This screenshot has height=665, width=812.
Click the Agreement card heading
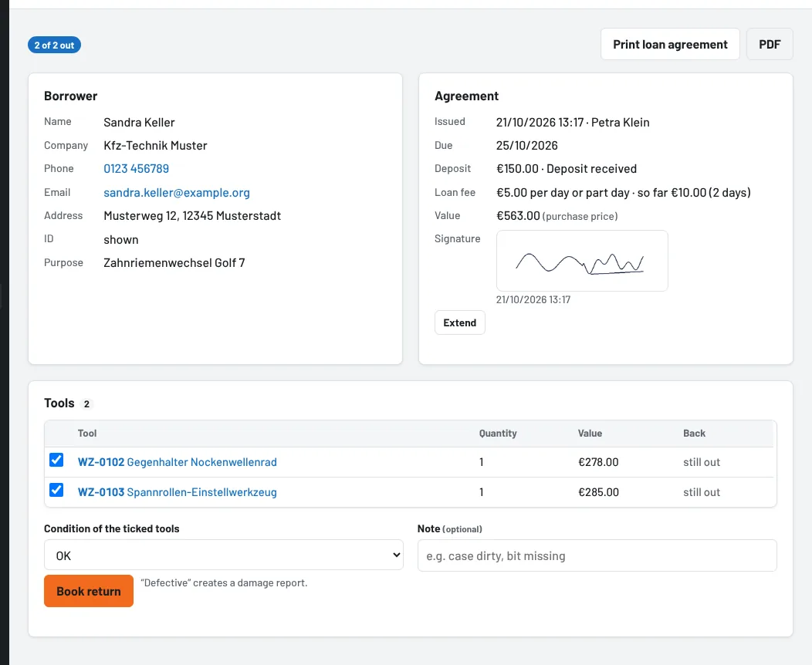coord(466,96)
